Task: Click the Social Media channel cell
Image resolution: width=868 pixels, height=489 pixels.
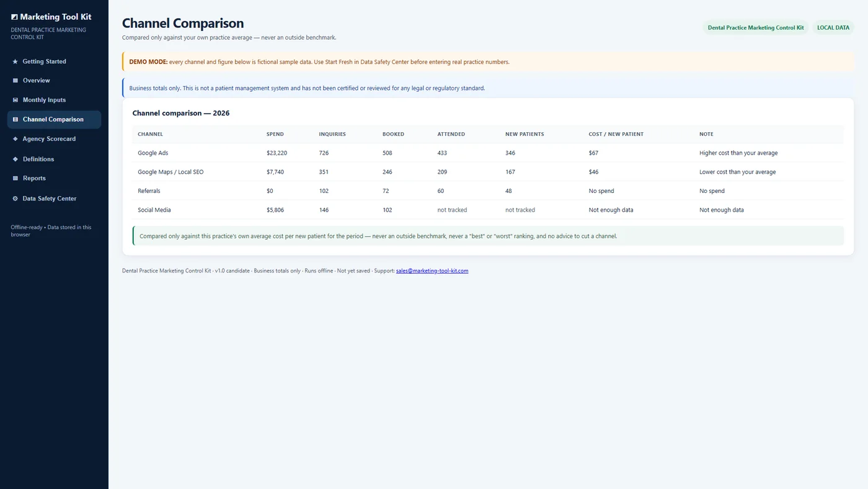Action: coord(154,210)
